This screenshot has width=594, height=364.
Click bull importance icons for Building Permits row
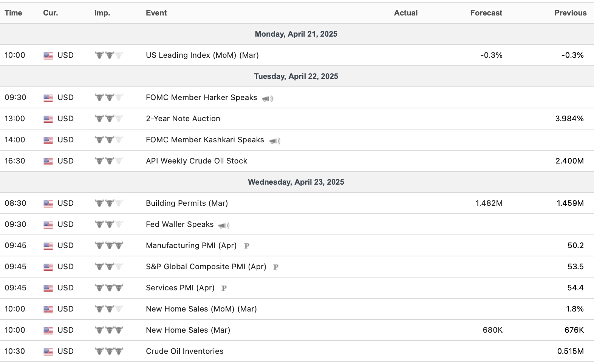pyautogui.click(x=109, y=203)
